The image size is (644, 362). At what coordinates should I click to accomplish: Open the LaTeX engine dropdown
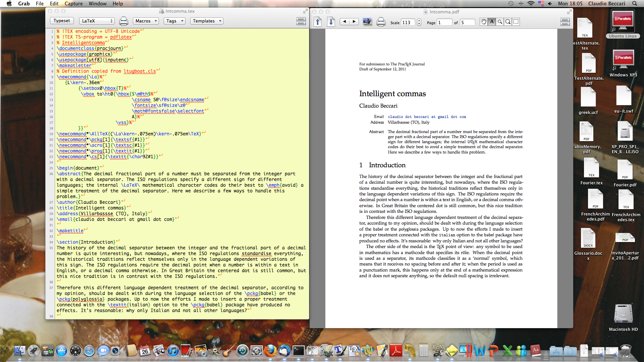(97, 21)
